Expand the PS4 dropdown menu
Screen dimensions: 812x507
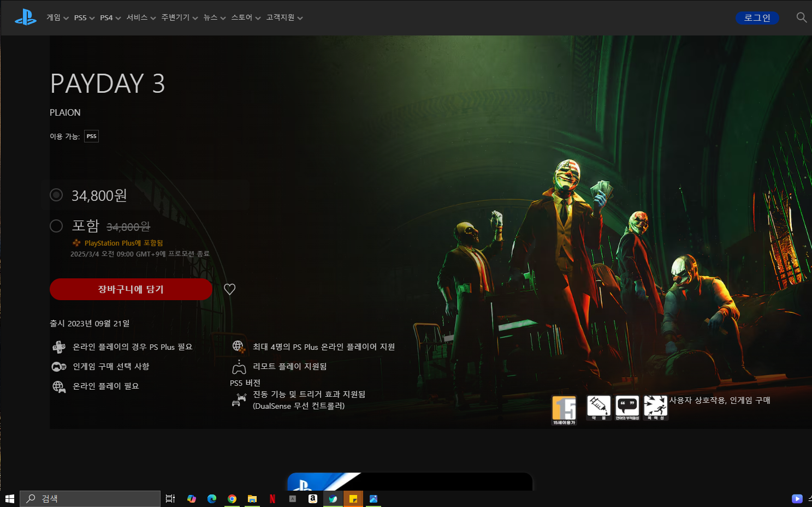tap(110, 17)
